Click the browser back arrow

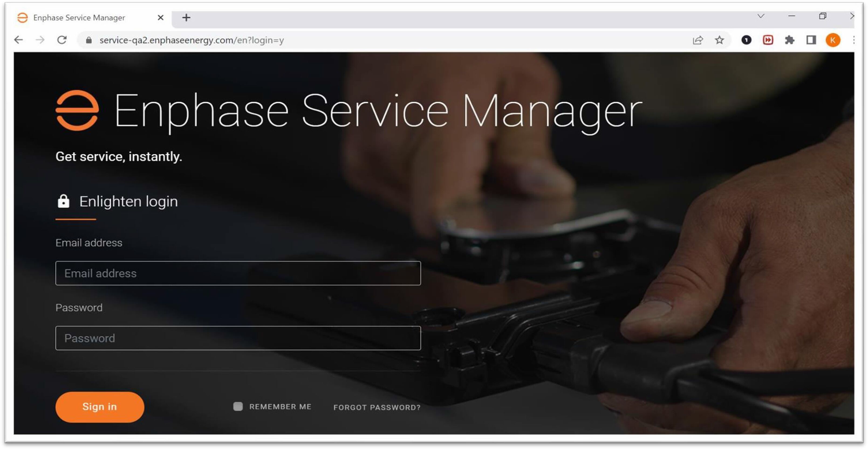tap(19, 40)
